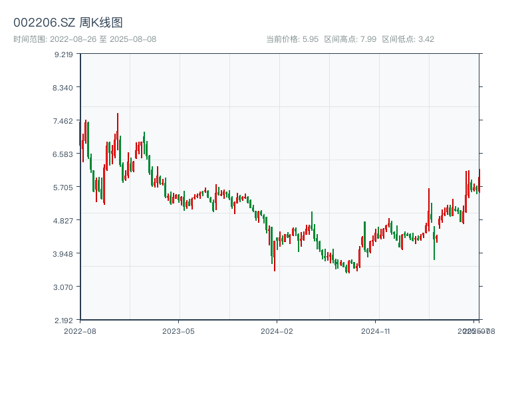Click the chart title 002206.SZ 周K线图
The image size is (532, 399).
[x=68, y=23]
